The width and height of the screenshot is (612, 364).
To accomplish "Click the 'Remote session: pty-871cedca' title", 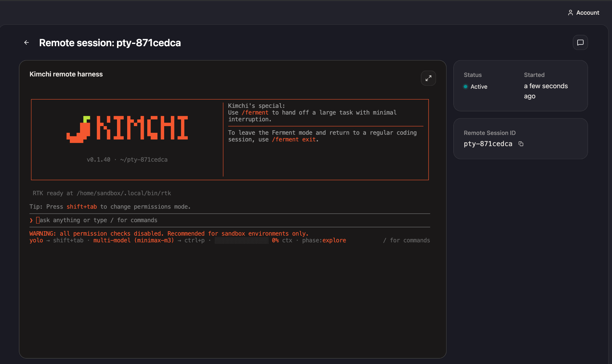I will (x=110, y=43).
